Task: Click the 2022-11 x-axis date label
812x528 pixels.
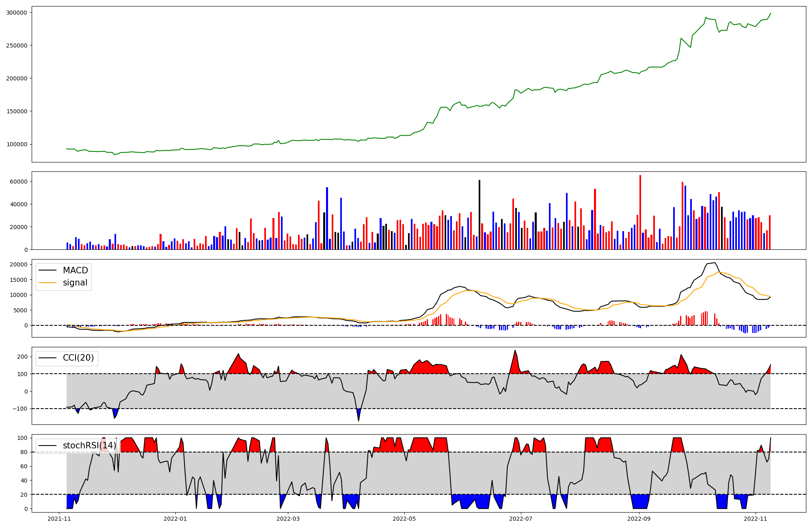Action: coord(756,519)
